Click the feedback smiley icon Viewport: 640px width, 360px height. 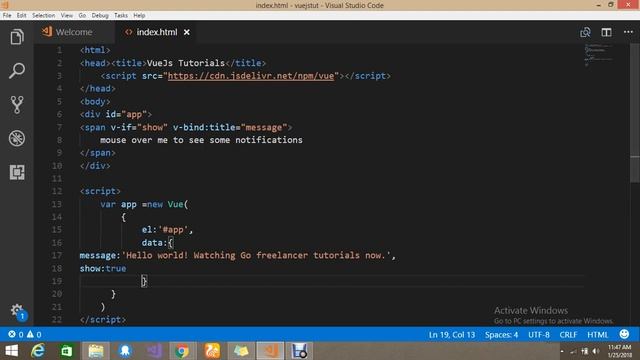point(624,334)
